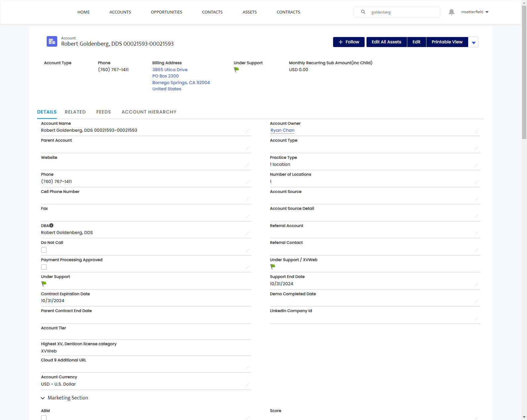This screenshot has width=527, height=420.
Task: Click the DBA info icon
Action: click(x=51, y=225)
